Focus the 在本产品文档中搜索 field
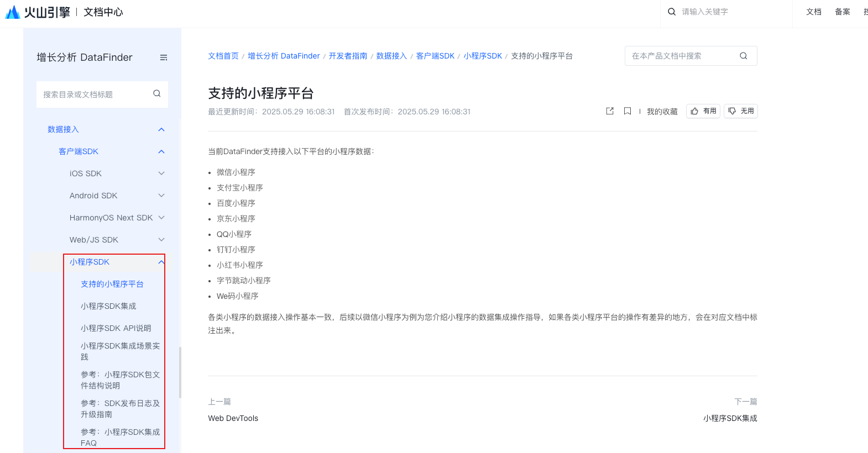 (691, 56)
